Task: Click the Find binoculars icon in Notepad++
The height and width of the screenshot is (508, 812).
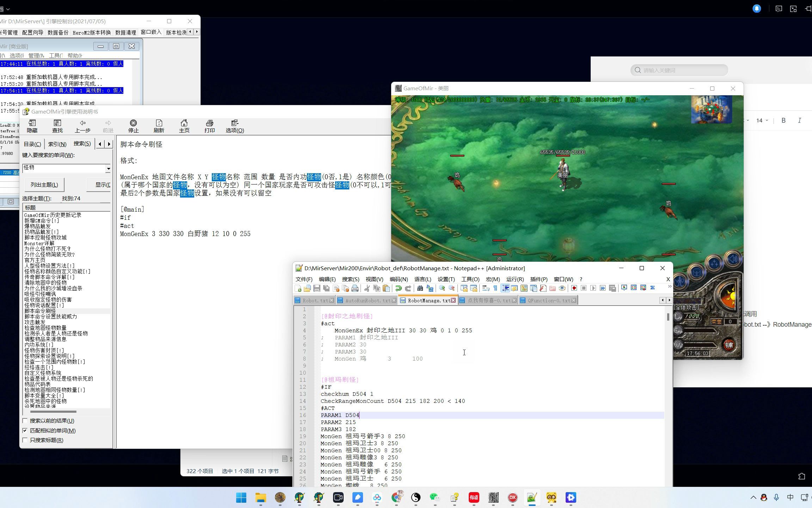Action: [x=420, y=288]
